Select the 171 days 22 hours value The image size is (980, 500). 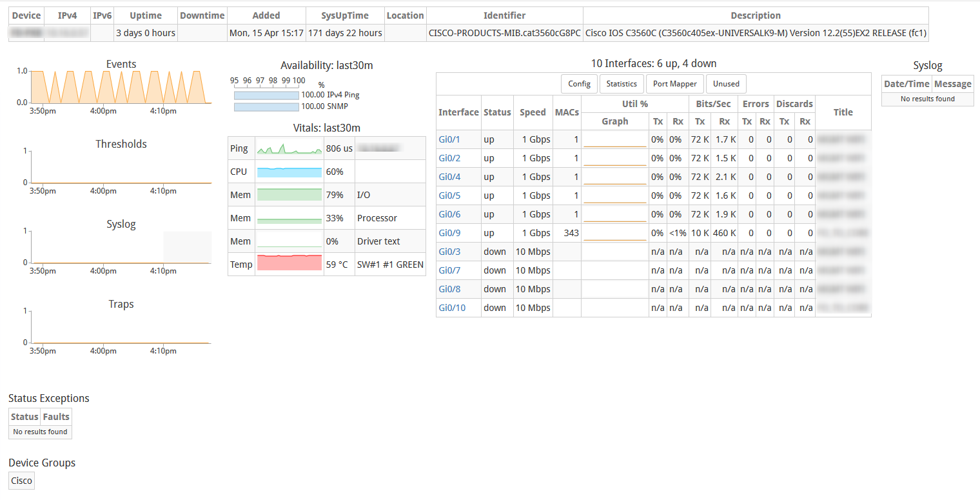click(x=345, y=33)
